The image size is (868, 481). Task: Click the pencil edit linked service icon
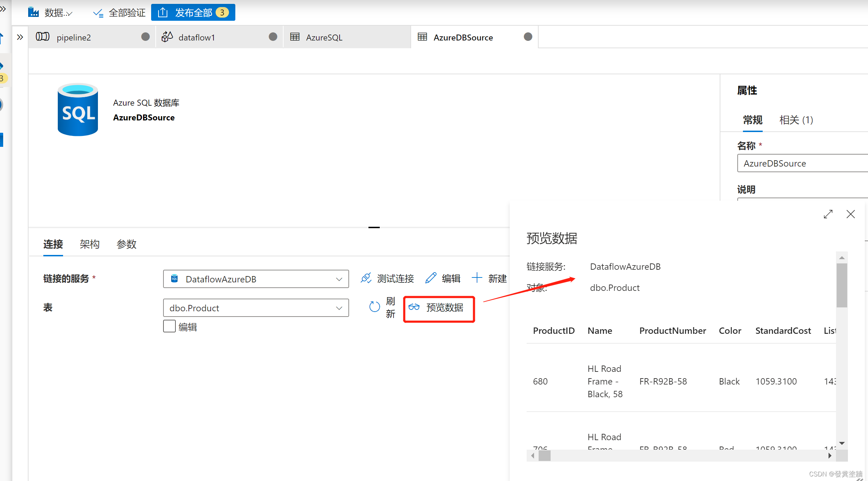click(431, 278)
